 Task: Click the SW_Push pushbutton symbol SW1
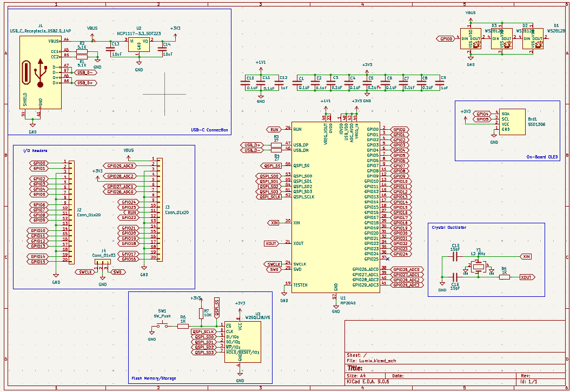coord(162,325)
